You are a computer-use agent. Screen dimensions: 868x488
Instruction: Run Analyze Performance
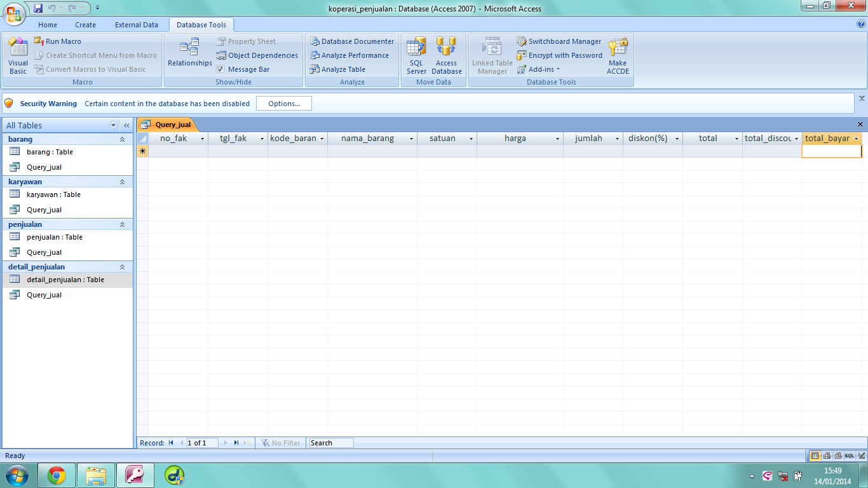(x=349, y=55)
